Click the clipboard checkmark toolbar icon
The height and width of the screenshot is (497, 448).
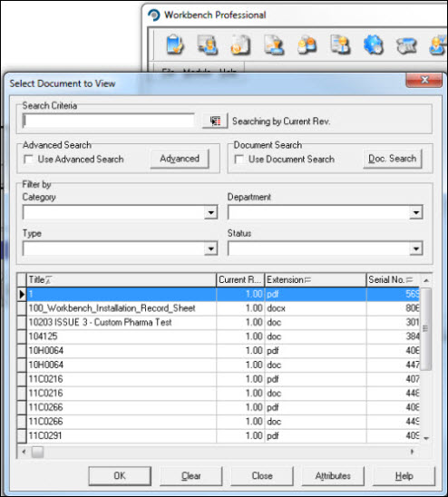175,44
